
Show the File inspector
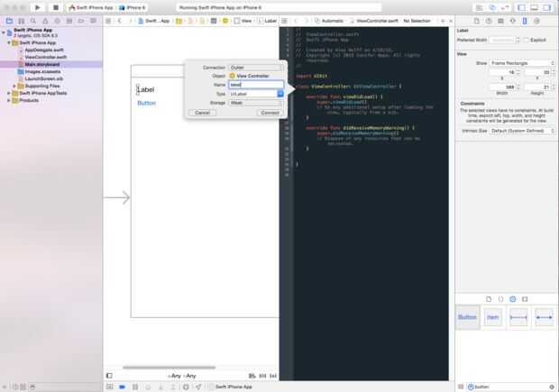pyautogui.click(x=477, y=21)
